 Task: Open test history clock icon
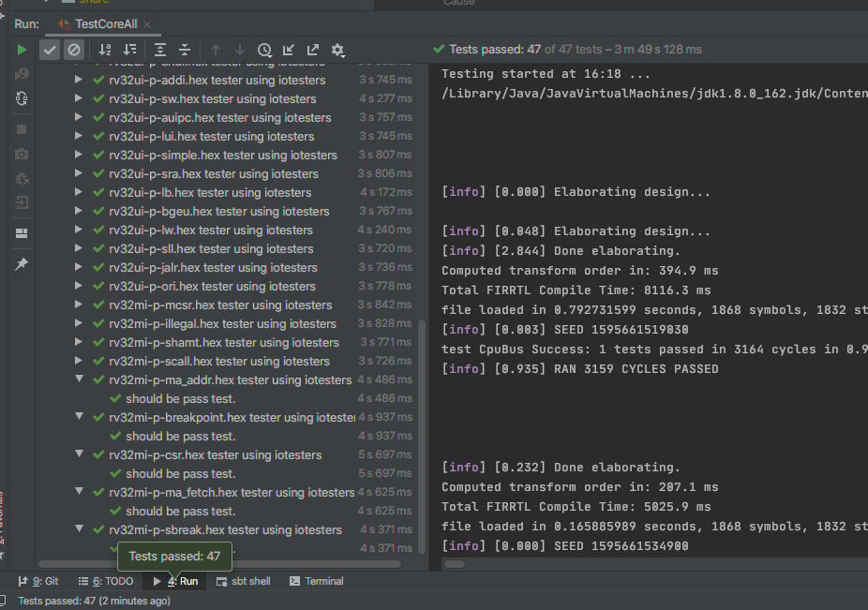(264, 50)
